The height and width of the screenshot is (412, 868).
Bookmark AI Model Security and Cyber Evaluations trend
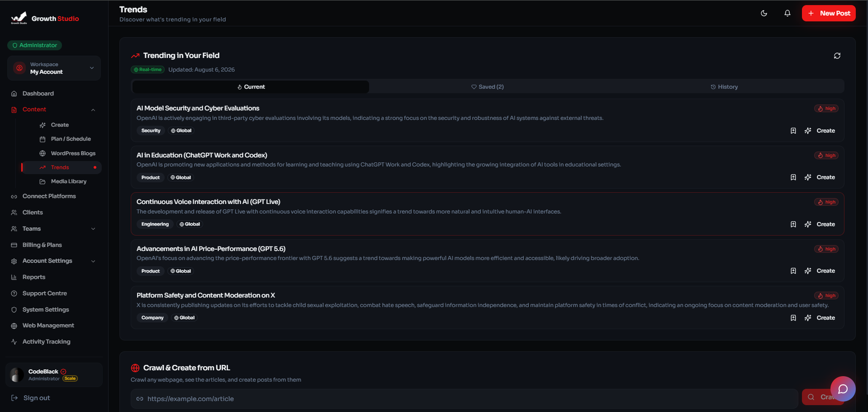click(x=793, y=131)
